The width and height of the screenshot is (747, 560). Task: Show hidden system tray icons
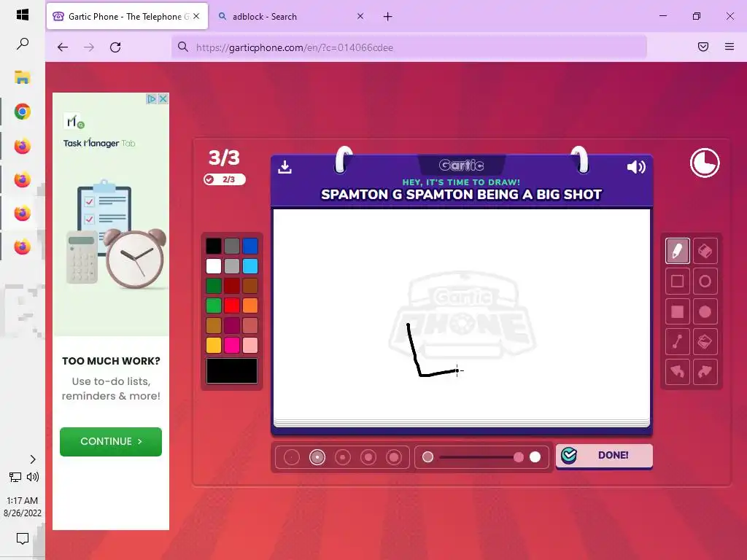point(32,459)
